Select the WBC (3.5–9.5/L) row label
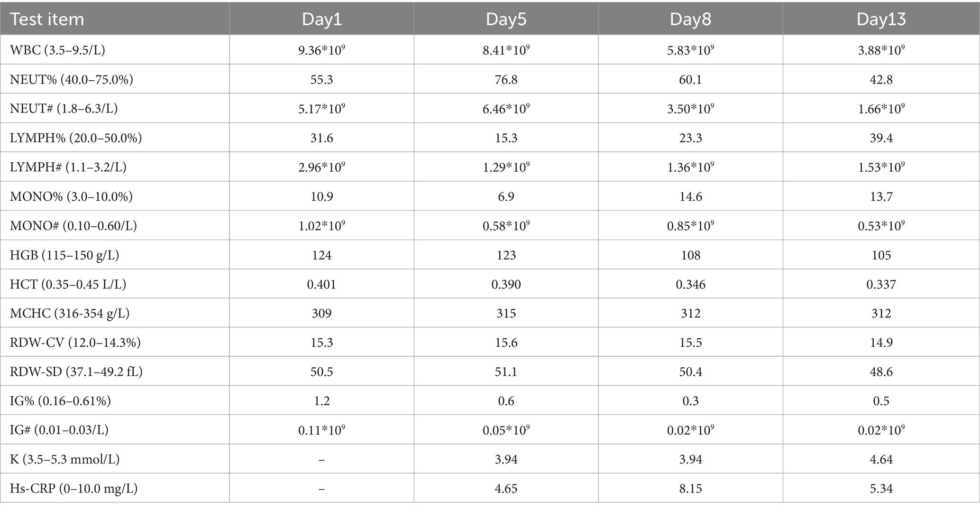The height and width of the screenshot is (511, 980). (57, 50)
